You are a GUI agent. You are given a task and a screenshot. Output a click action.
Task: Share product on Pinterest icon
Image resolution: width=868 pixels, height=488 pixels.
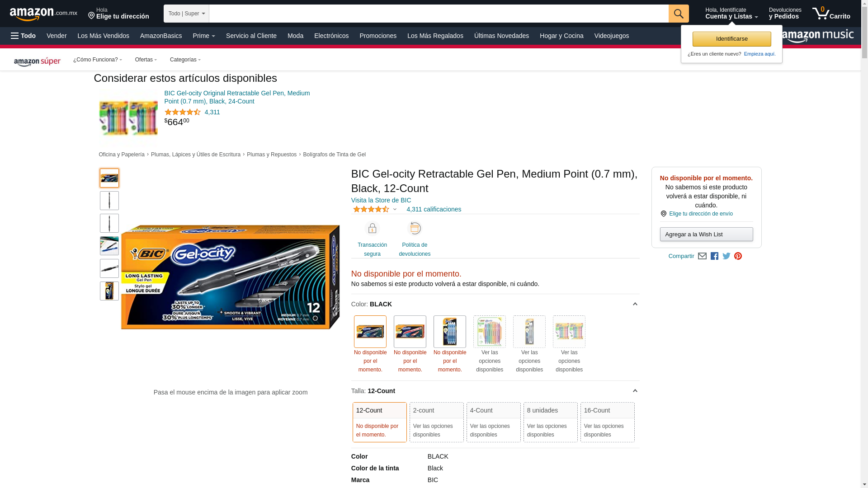(738, 256)
